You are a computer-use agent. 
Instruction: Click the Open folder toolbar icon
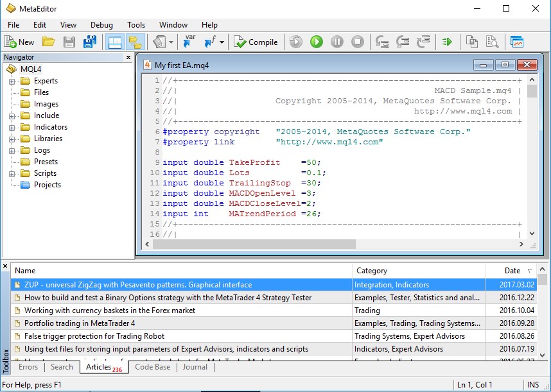[48, 42]
